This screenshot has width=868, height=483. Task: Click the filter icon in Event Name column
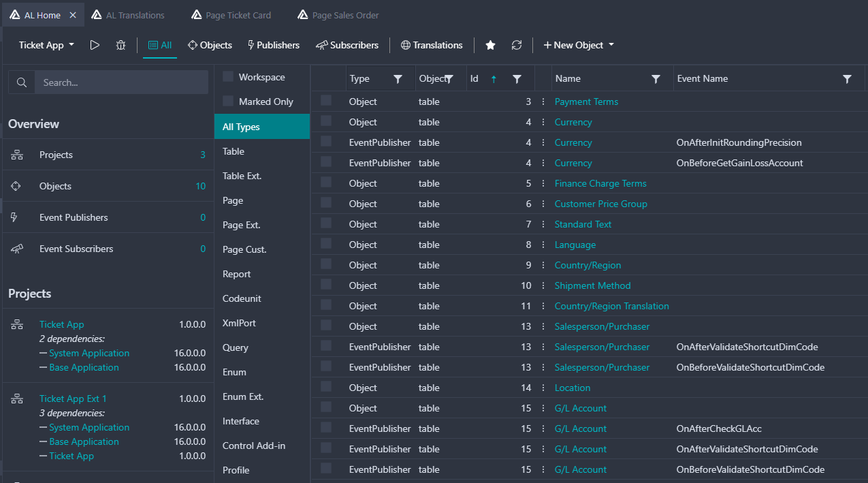coord(847,79)
